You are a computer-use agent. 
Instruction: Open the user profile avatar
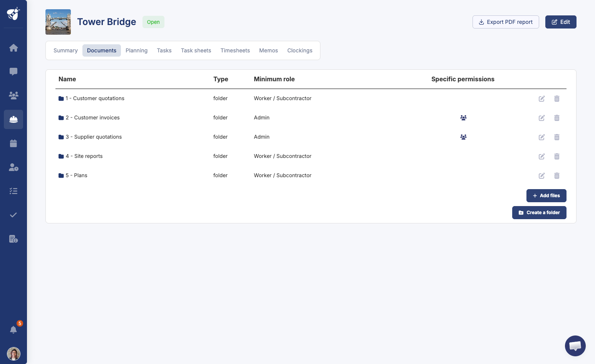[x=13, y=354]
